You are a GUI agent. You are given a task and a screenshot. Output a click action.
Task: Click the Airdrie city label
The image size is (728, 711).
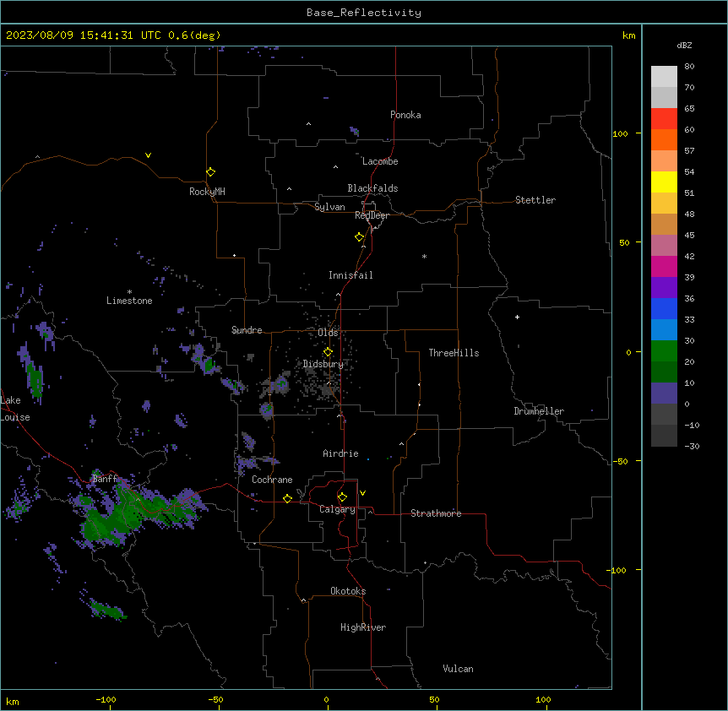click(340, 453)
